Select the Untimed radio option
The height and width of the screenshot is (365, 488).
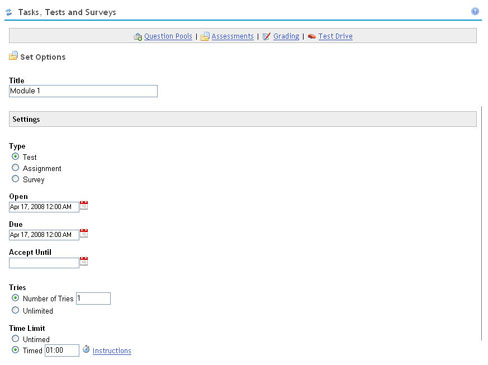pos(15,339)
